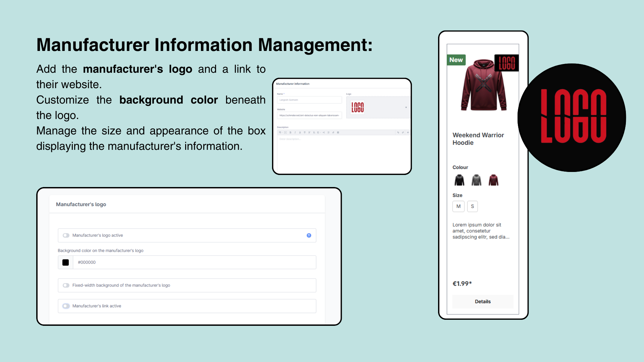Toggle Fixed-width background of the manufacturer's logo
This screenshot has width=644, height=362.
66,285
